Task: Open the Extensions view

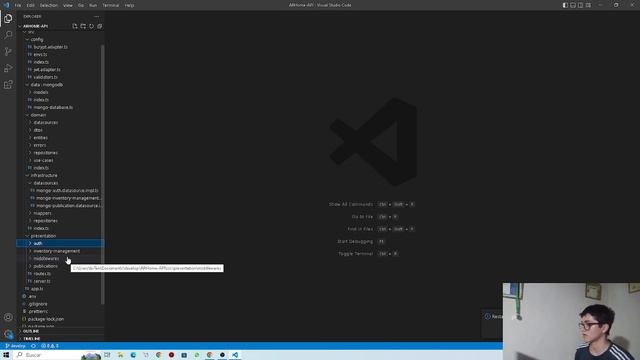Action: coord(8,84)
